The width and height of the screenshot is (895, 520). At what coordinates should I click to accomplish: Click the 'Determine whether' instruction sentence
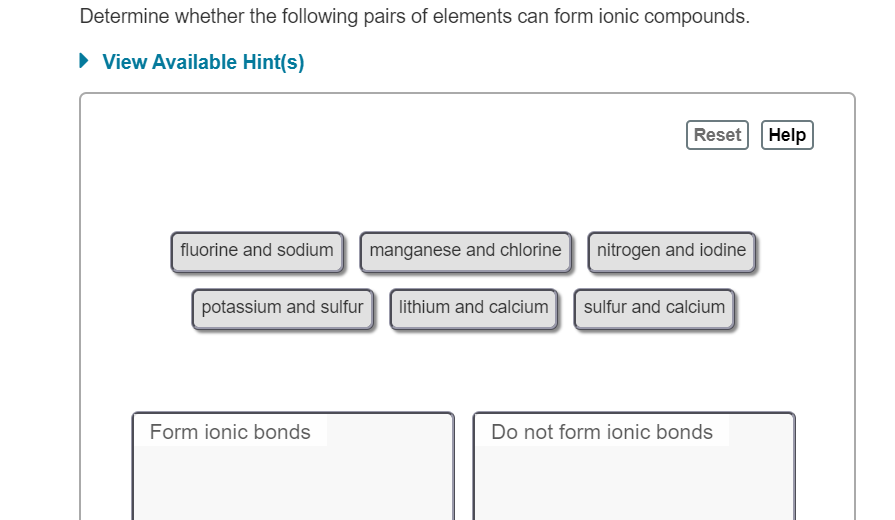click(414, 17)
